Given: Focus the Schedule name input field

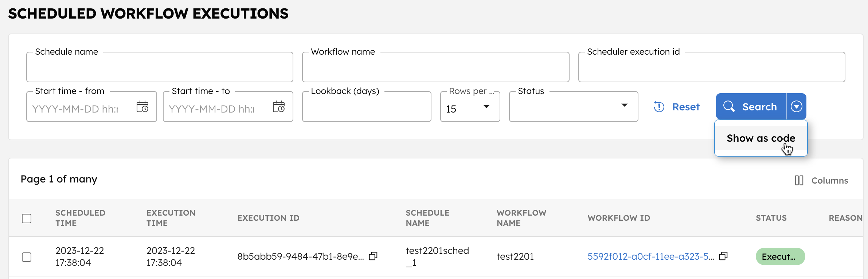Looking at the screenshot, I should click(160, 67).
